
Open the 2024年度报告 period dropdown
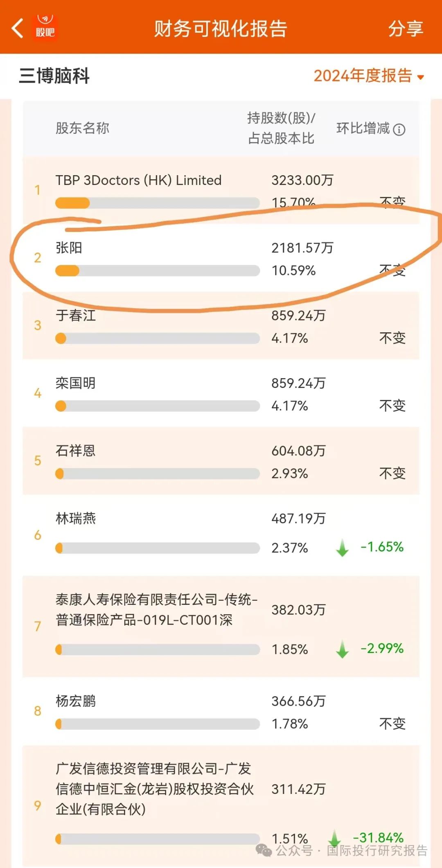[369, 76]
